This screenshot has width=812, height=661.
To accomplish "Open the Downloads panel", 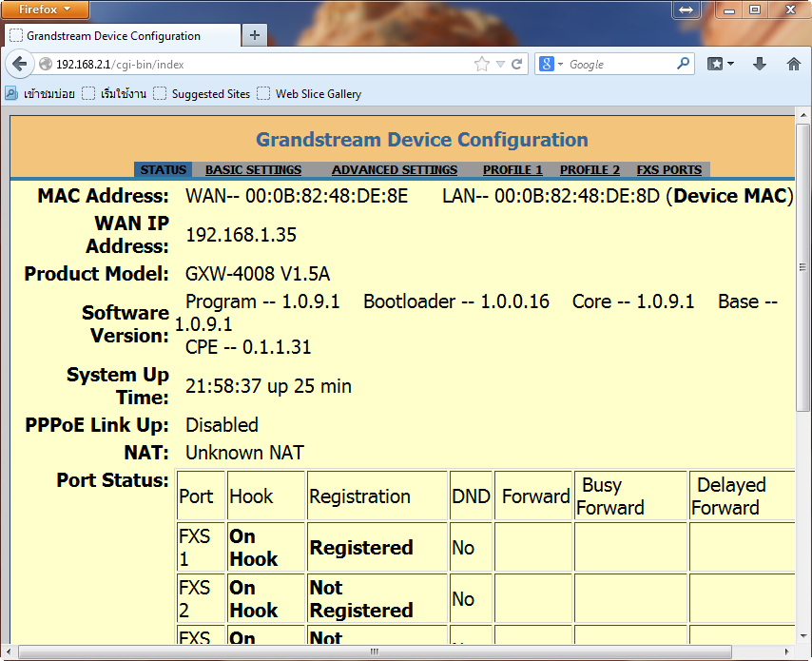I will pyautogui.click(x=760, y=64).
